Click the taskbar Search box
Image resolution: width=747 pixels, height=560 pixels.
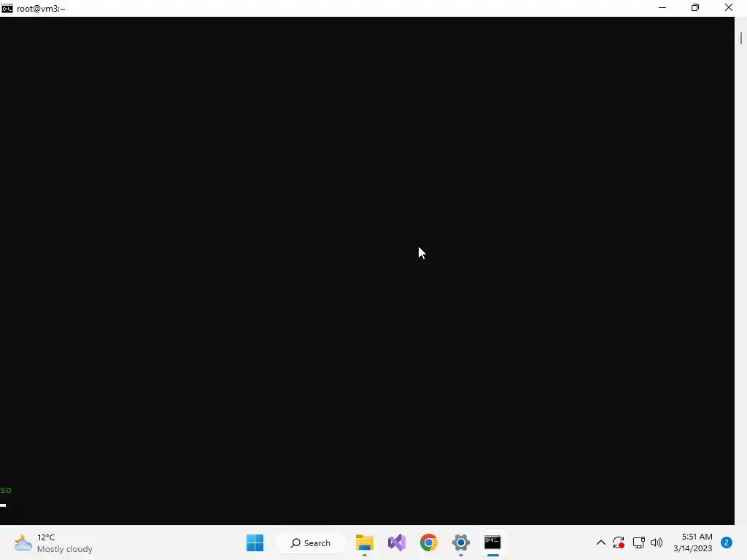pyautogui.click(x=311, y=542)
